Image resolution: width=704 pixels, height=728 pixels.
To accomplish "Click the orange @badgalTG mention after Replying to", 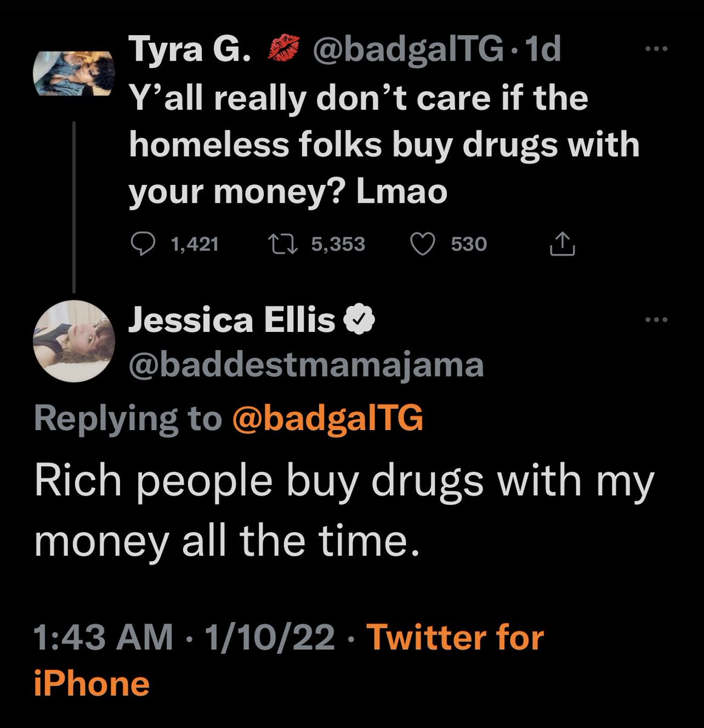I will pos(327,419).
